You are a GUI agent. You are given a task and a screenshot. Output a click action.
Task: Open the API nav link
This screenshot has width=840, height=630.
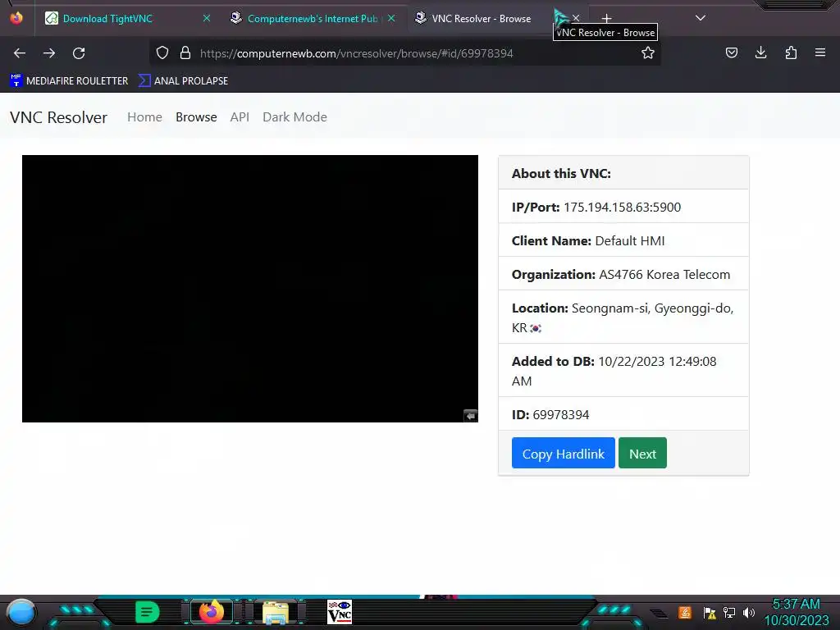point(240,116)
